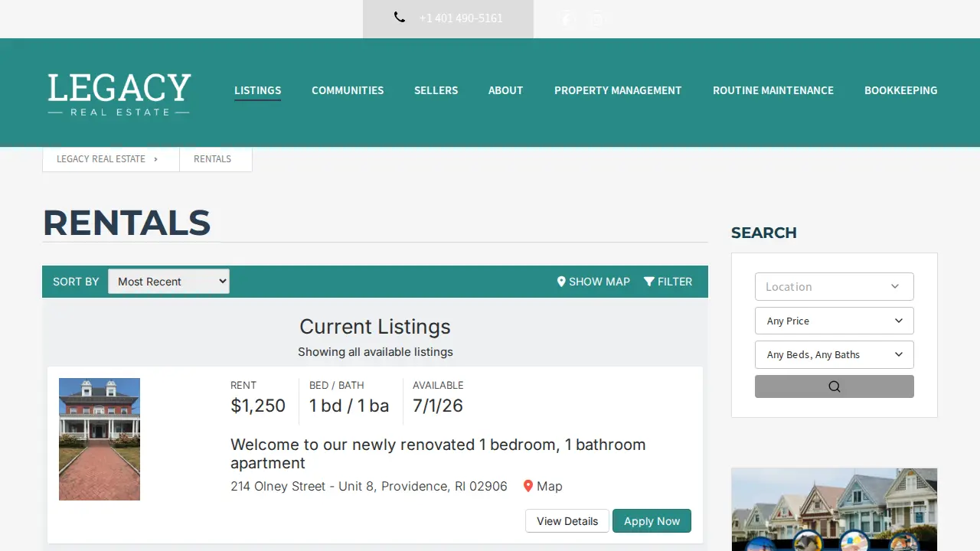
Task: Click the View Details button
Action: click(567, 521)
